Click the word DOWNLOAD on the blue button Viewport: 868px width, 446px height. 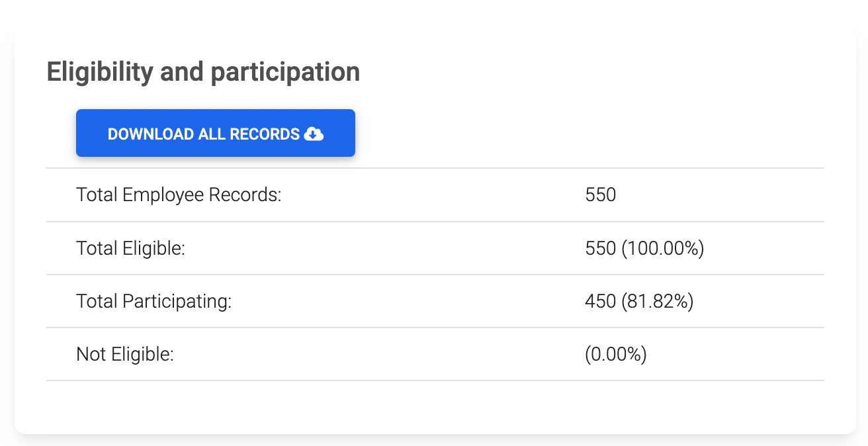point(151,134)
